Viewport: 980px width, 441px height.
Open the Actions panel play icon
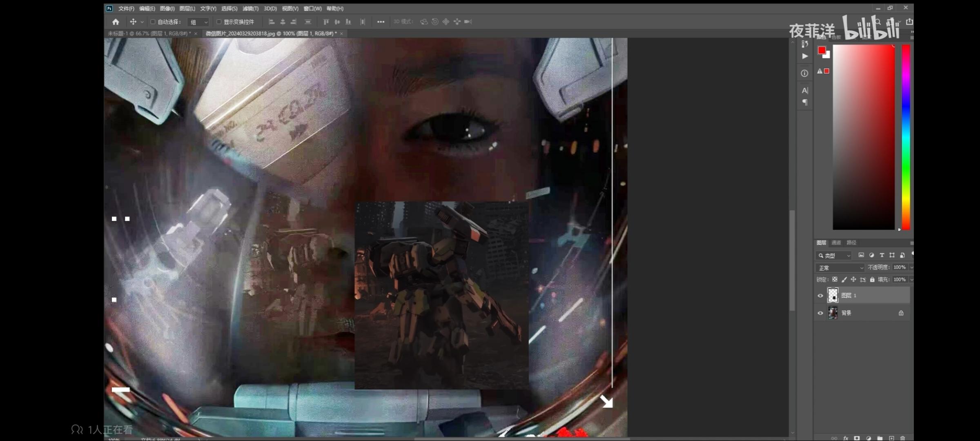804,56
